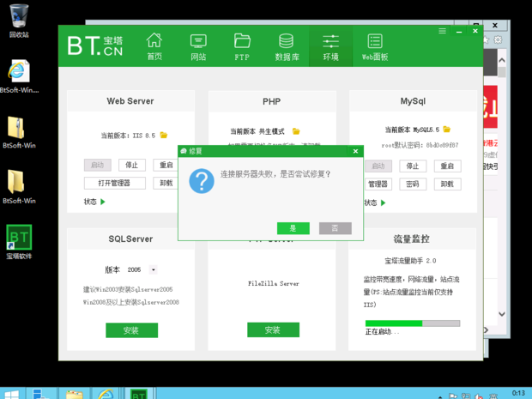Click 打开管理器 open manager button

(x=115, y=183)
